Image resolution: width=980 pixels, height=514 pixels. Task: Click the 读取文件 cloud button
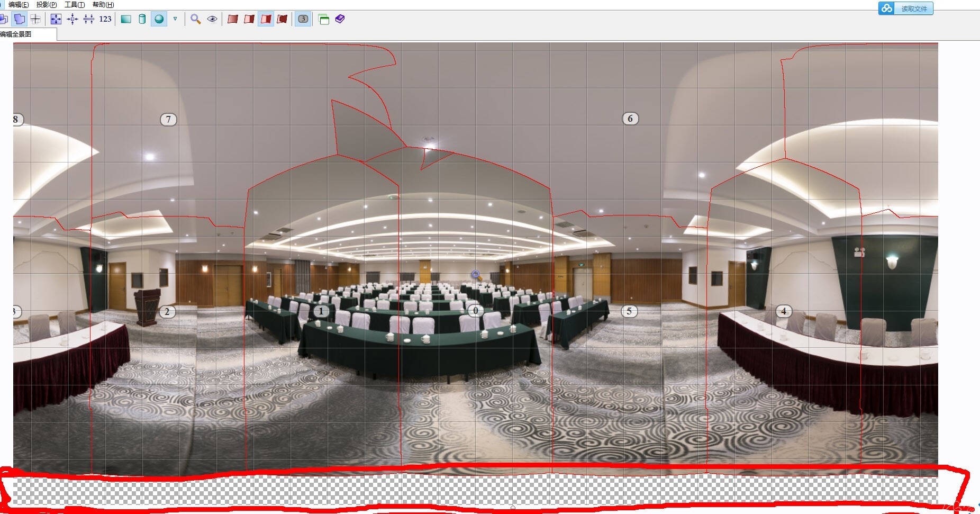905,8
